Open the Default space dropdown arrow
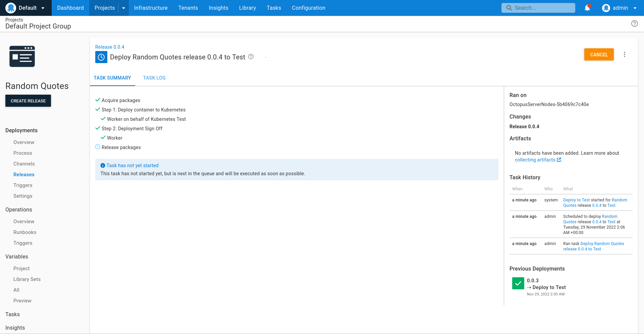 pyautogui.click(x=43, y=8)
